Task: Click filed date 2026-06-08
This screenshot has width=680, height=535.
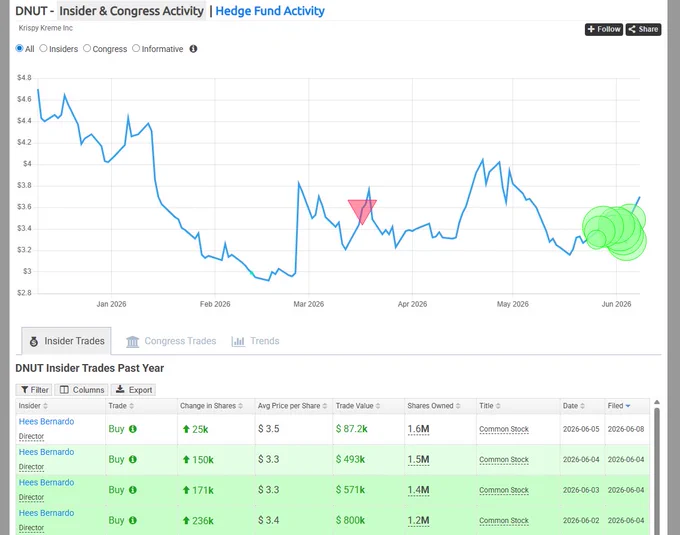Action: tap(626, 429)
